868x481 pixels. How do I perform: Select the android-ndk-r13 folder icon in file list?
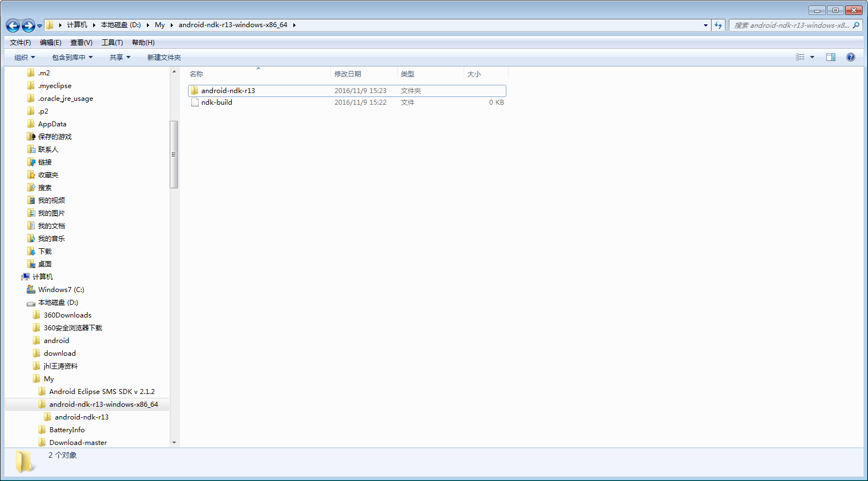(x=194, y=90)
